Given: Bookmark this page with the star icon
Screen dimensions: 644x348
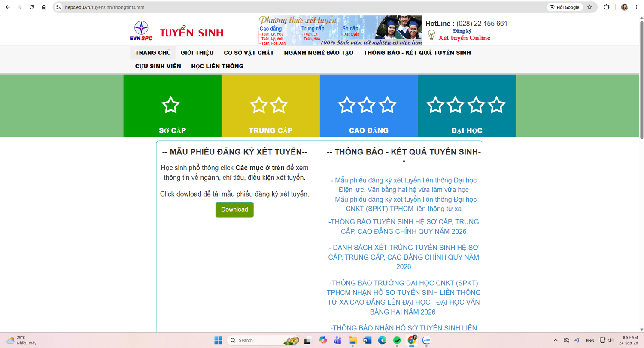Looking at the screenshot, I should pos(589,7).
